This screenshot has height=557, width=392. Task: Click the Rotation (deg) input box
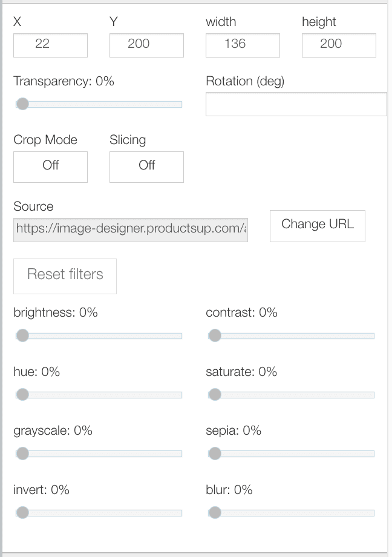(296, 104)
